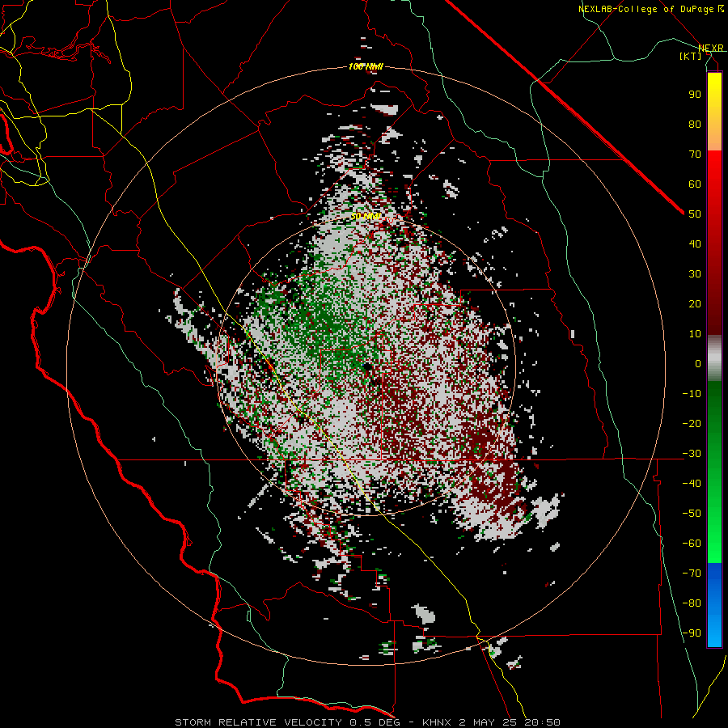Click the -10 value on velocity scale
Screen dimensions: 728x728
tap(692, 394)
